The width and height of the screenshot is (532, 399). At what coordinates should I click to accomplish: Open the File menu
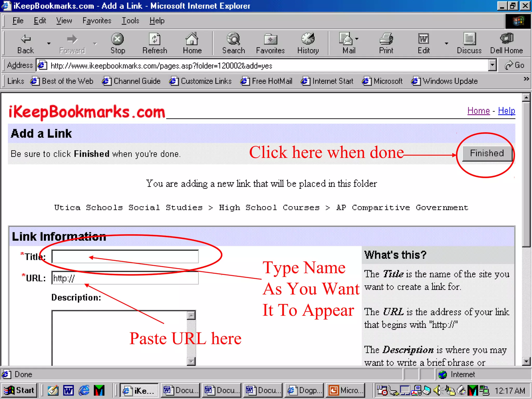point(18,21)
